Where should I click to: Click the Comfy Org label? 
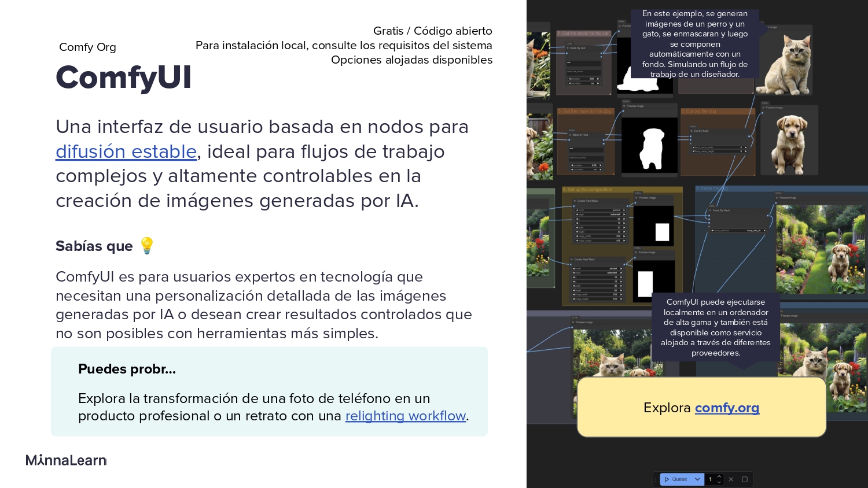pos(87,47)
